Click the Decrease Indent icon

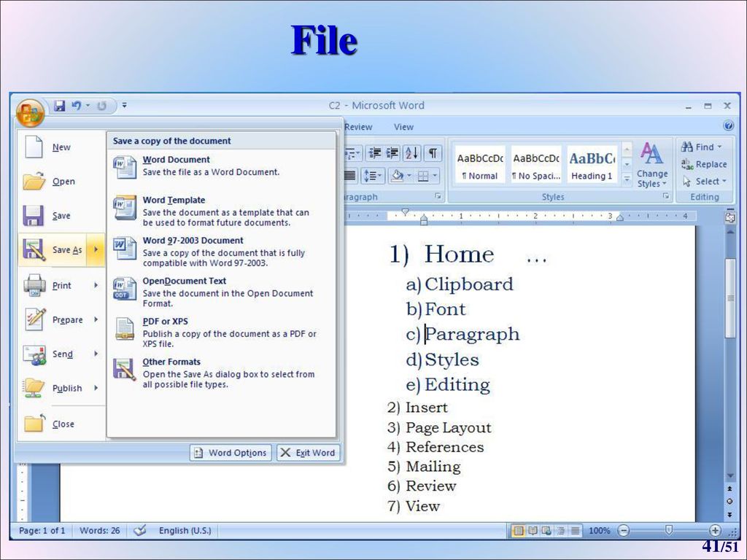[x=376, y=153]
